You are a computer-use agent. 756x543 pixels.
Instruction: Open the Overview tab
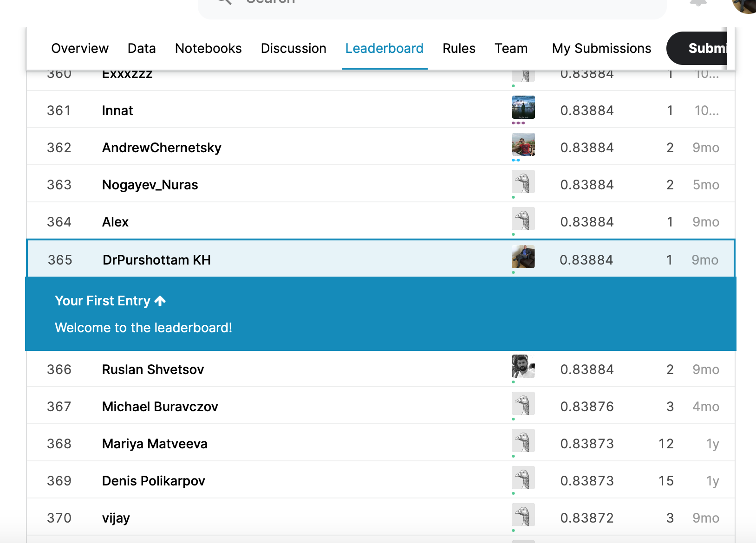point(80,48)
